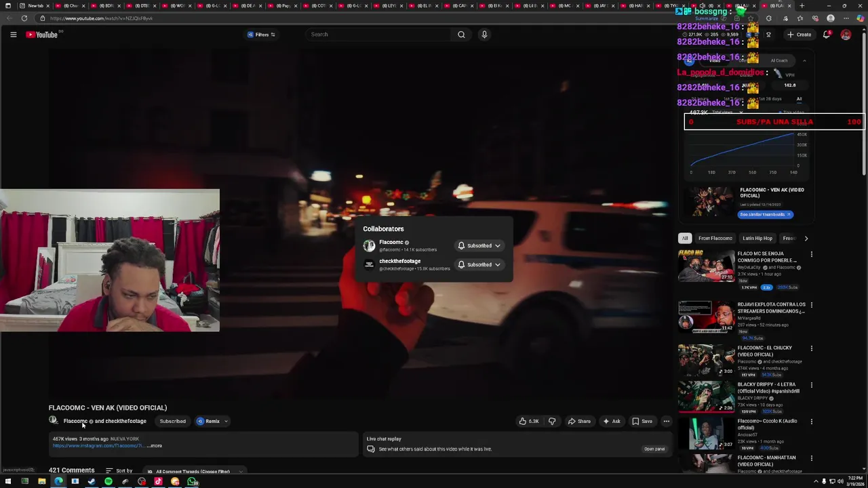Viewport: 868px width, 488px height.
Task: Open the Create button in header
Action: coord(800,35)
